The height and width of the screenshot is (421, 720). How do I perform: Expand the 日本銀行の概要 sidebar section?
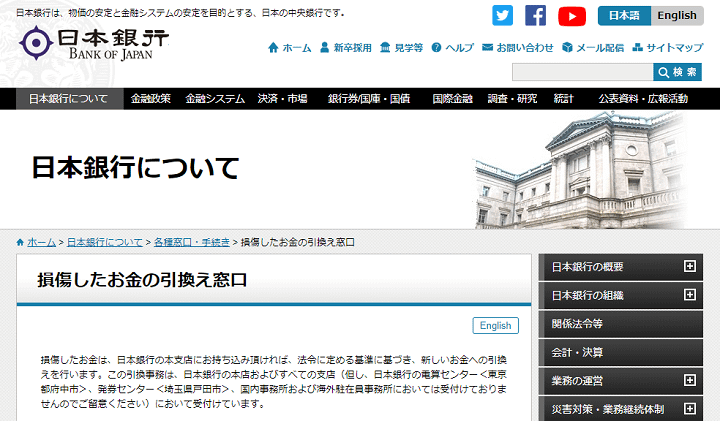coord(689,267)
